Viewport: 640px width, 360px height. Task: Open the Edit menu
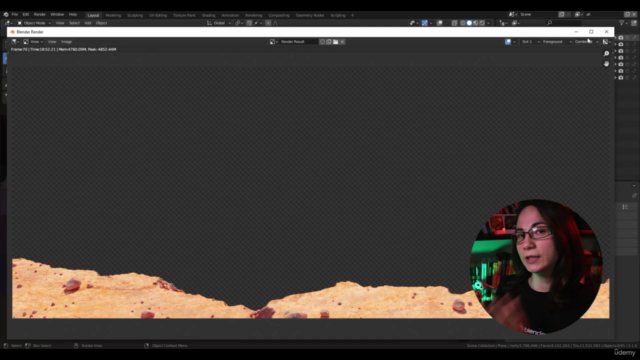click(26, 14)
